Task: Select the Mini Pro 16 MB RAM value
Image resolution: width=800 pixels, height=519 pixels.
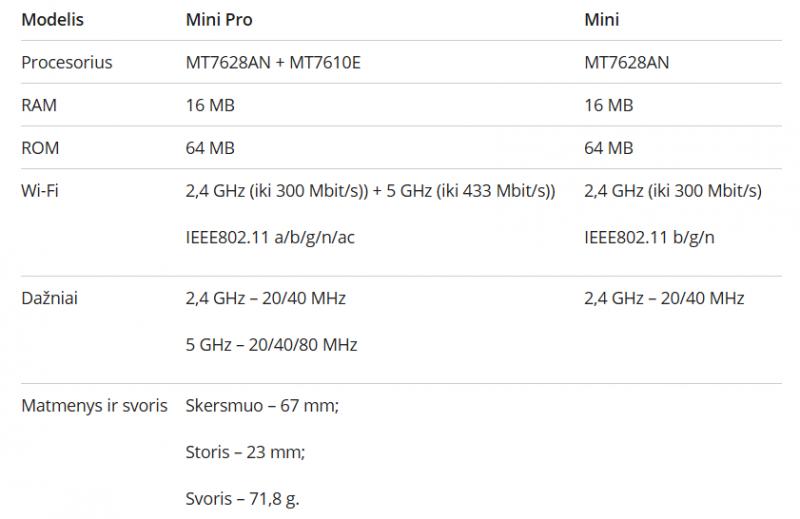Action: 210,105
